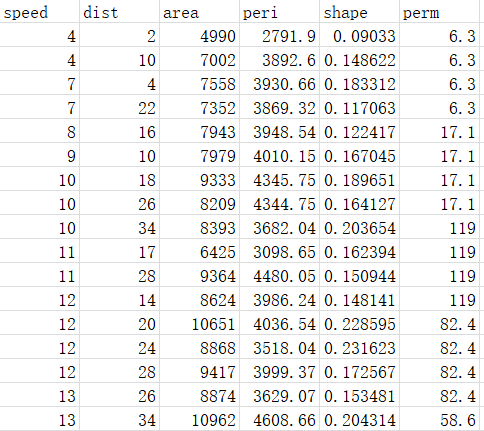Select shape cell showing 0.09033
484x431 pixels.
click(359, 35)
